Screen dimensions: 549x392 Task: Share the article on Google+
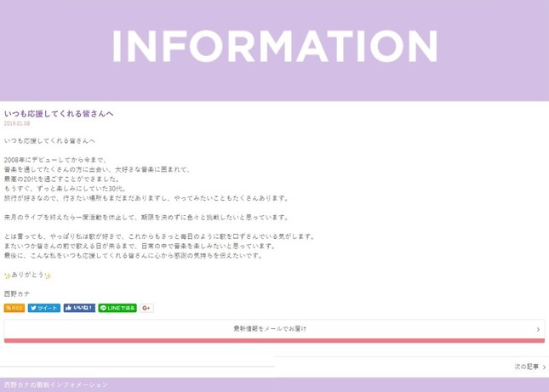point(146,308)
